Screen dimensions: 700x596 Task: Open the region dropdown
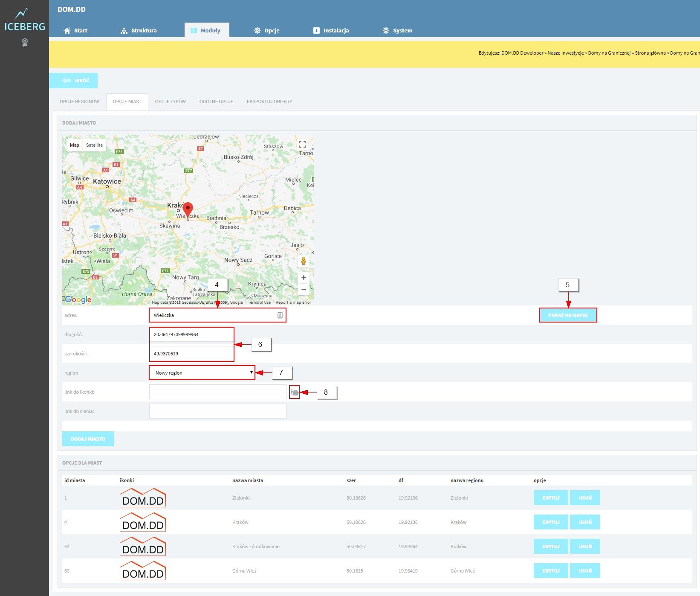tap(202, 373)
